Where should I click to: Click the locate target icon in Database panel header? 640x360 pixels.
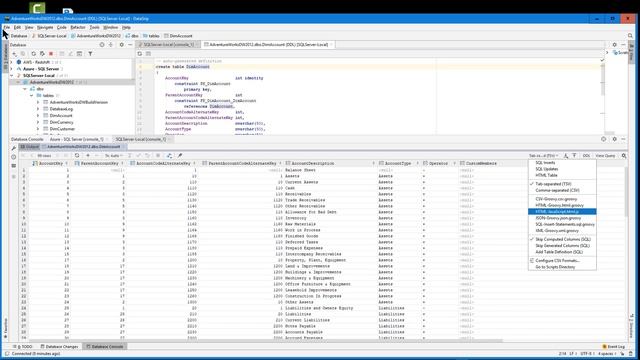(102, 44)
